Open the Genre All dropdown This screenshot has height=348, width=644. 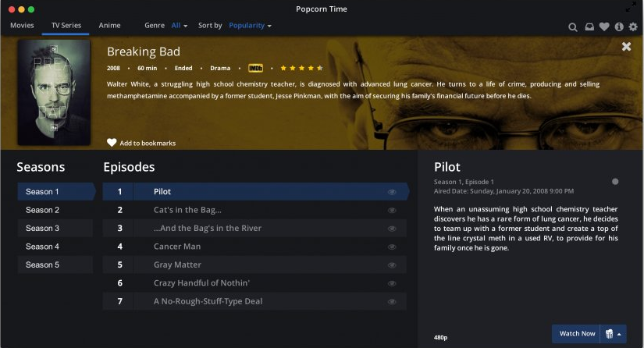(x=179, y=26)
